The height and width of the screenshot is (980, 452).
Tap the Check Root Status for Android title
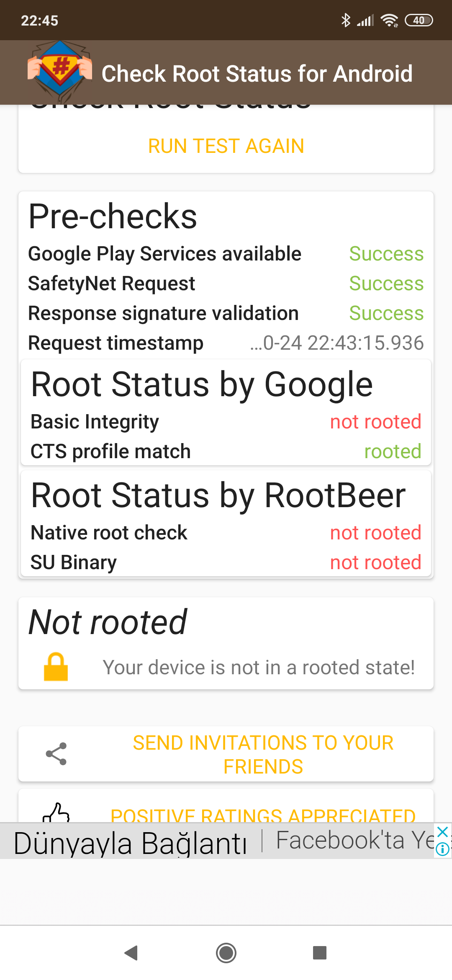[x=257, y=74]
